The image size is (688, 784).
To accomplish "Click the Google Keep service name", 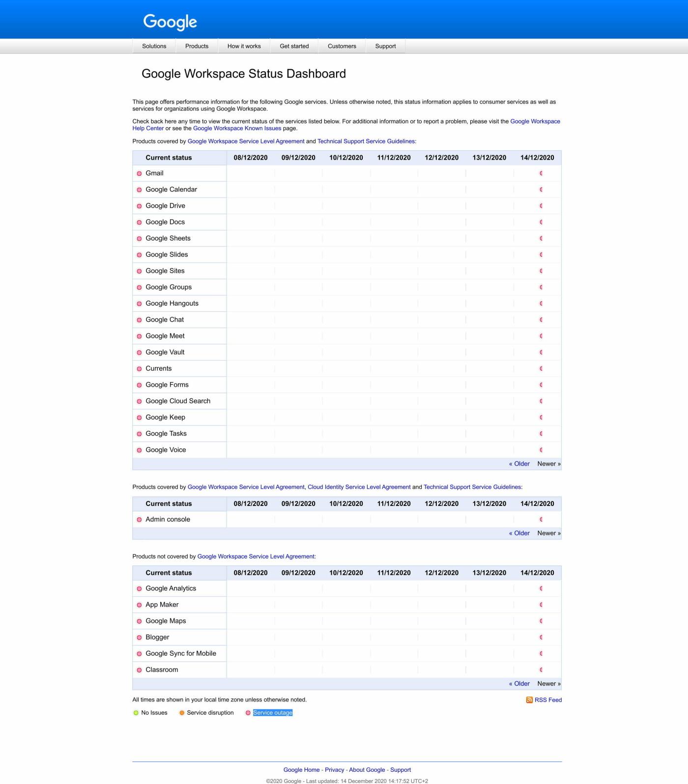I will pos(166,418).
